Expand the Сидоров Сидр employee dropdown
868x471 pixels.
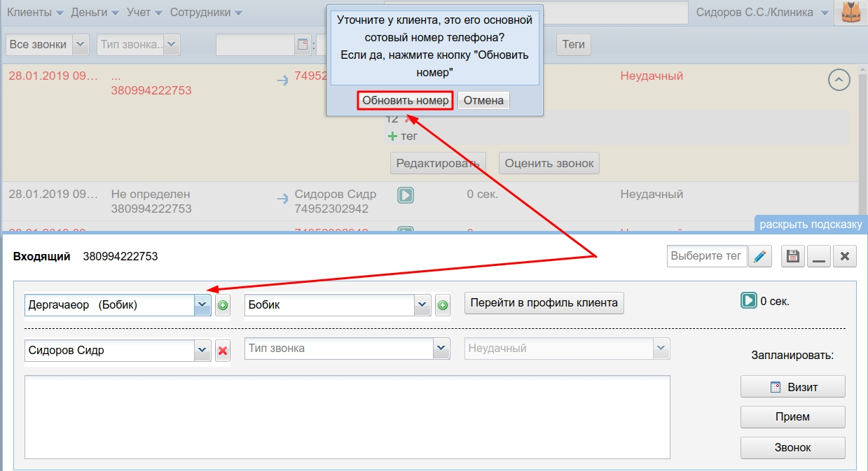click(202, 351)
